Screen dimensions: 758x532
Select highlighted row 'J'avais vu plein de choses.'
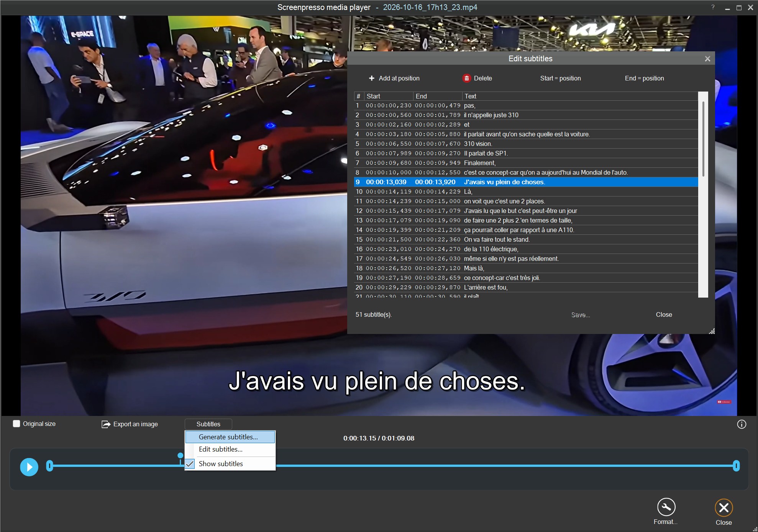point(526,182)
